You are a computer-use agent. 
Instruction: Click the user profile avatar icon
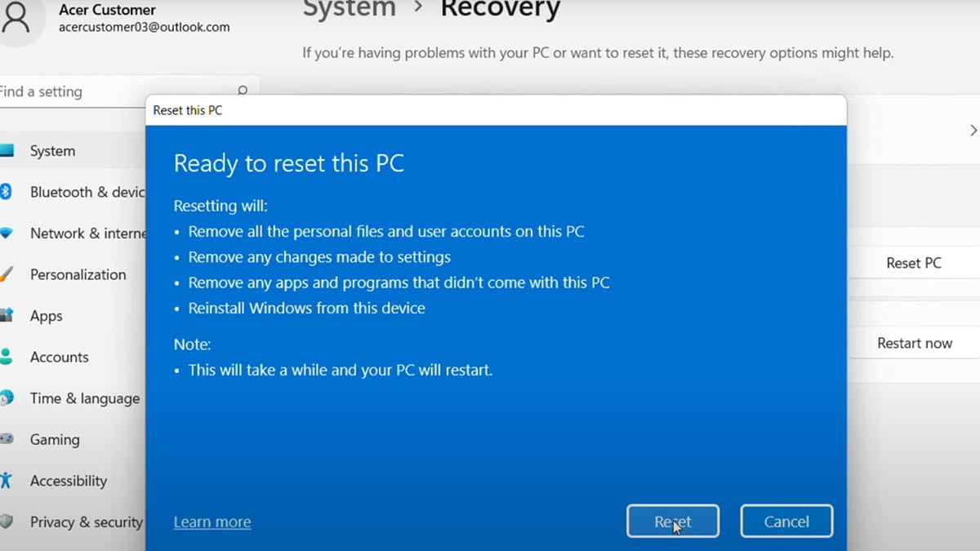16,18
